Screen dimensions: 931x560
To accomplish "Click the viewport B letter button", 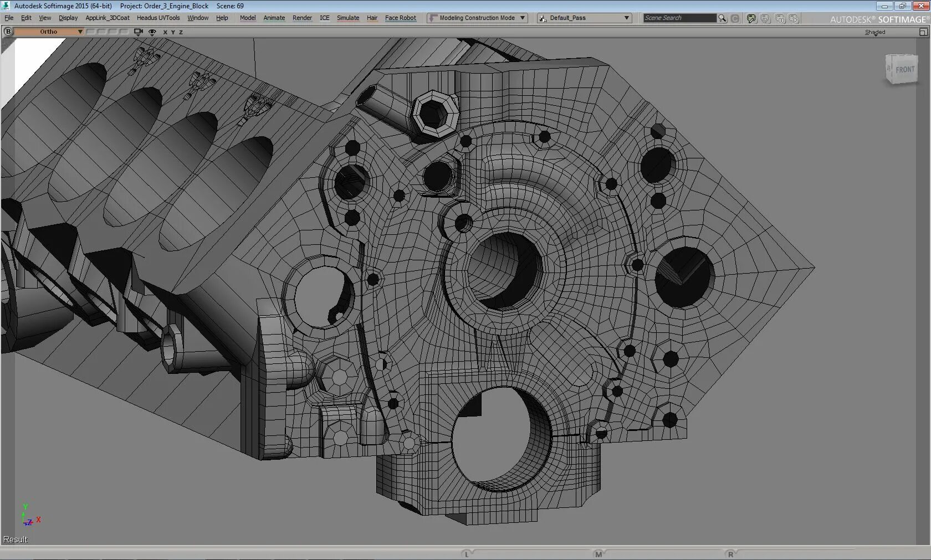I will [x=8, y=32].
